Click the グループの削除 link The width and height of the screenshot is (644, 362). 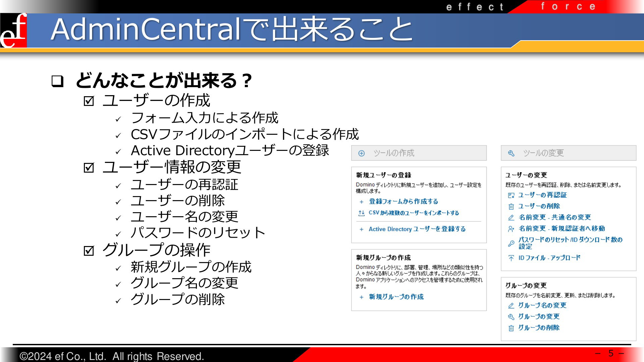pyautogui.click(x=539, y=328)
